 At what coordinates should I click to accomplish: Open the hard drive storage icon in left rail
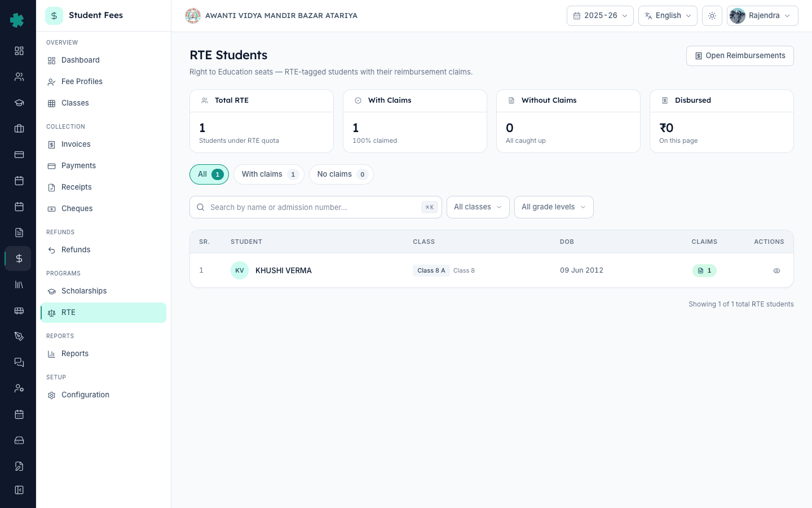(19, 440)
